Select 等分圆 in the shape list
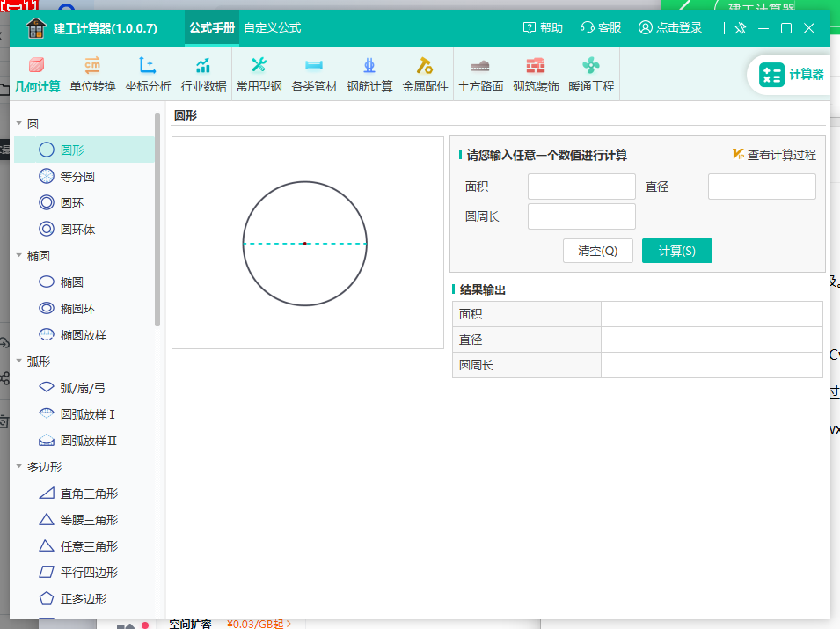Screen dimensions: 840x629 click(x=77, y=177)
